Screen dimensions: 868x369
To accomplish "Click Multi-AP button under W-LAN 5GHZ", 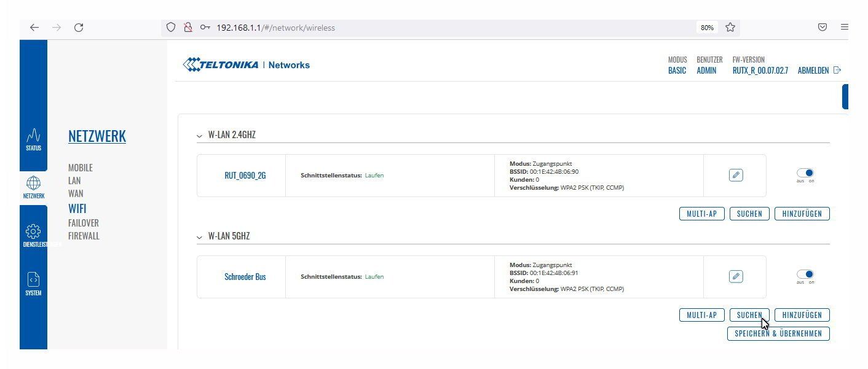I will (x=701, y=315).
